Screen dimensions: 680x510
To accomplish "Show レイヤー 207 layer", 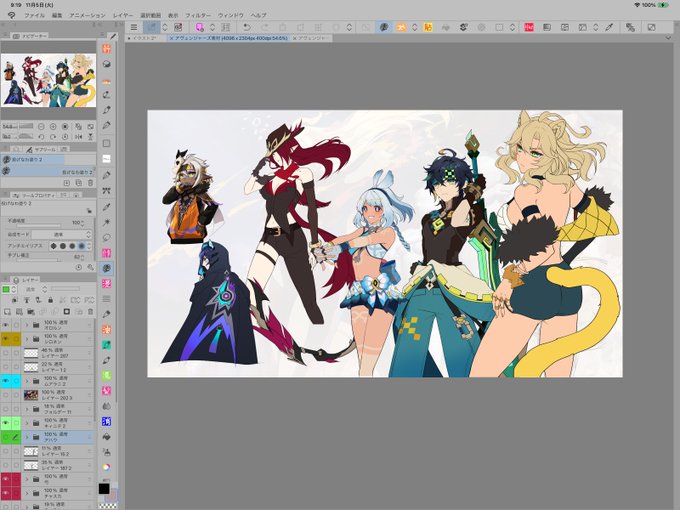I will pyautogui.click(x=6, y=353).
